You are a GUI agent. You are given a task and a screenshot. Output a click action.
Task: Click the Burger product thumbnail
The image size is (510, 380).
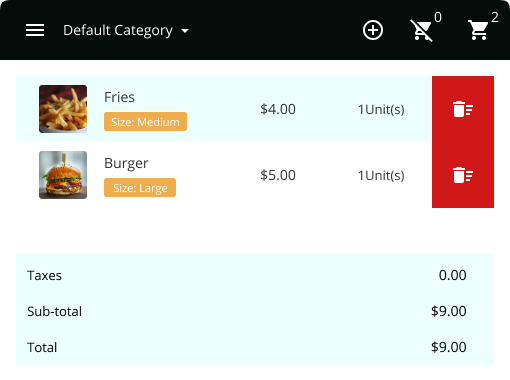63,175
